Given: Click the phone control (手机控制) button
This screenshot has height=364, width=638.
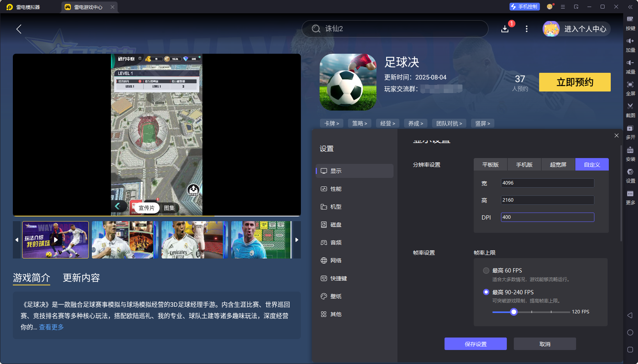Looking at the screenshot, I should point(524,7).
